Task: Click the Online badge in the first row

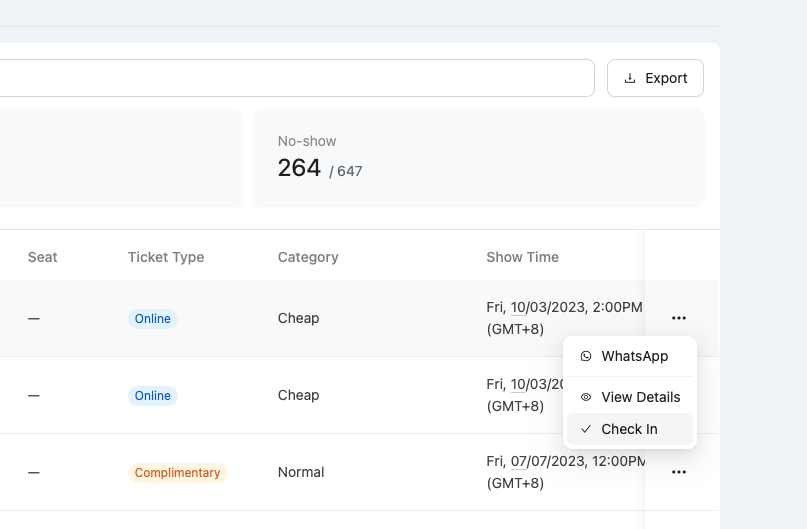Action: [153, 319]
